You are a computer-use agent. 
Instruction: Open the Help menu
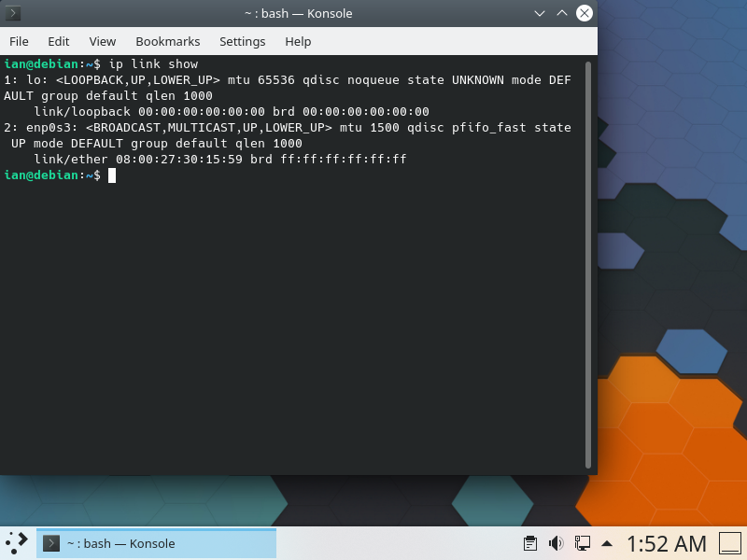(298, 42)
